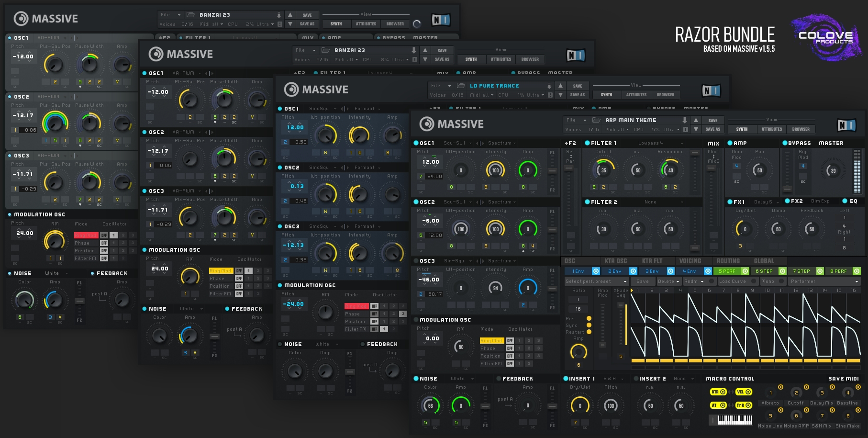Viewport: 868px width, 438px height.
Task: Click the OSC1 F1/F2 filter routing fader in front window
Action: [x=552, y=171]
